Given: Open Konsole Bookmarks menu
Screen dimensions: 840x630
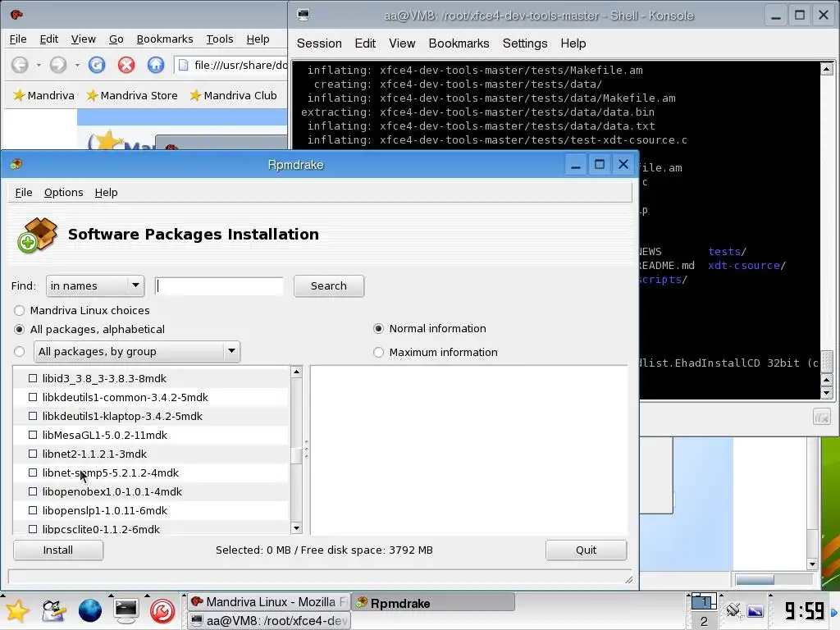Looking at the screenshot, I should 459,43.
